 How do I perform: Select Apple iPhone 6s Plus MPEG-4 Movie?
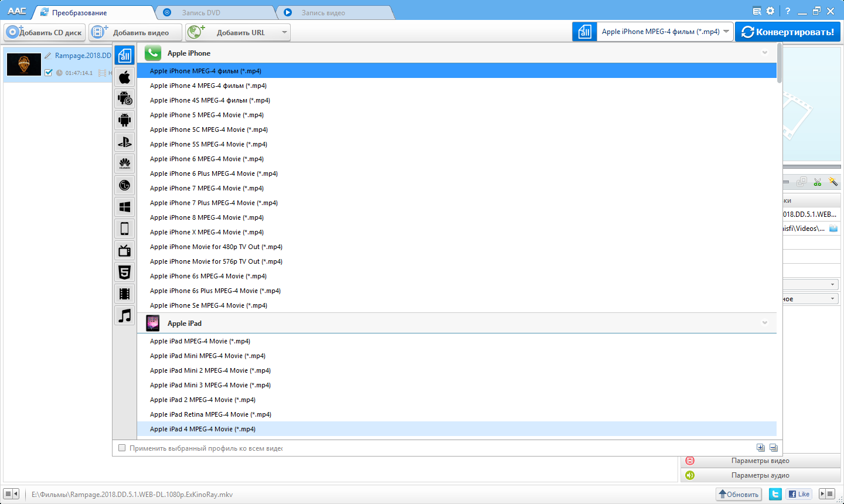coord(457,291)
